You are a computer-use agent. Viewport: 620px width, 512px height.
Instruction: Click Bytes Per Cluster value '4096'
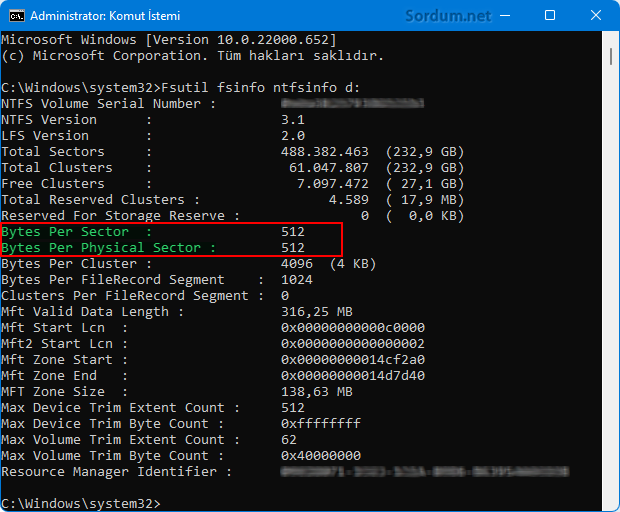pyautogui.click(x=297, y=264)
